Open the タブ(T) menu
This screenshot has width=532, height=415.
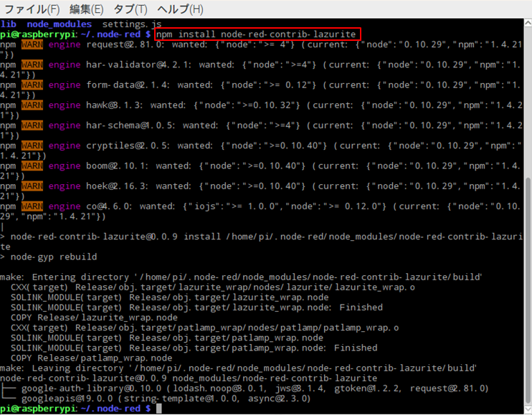pyautogui.click(x=130, y=9)
